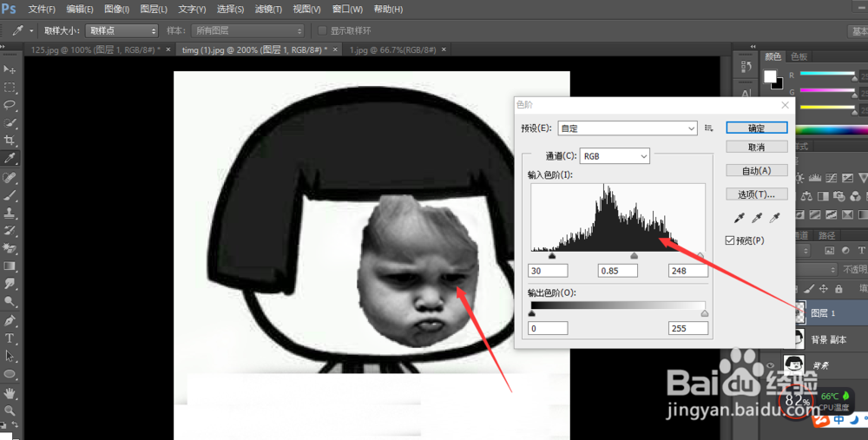Add a Brightness/Contrast adjustment

click(799, 178)
